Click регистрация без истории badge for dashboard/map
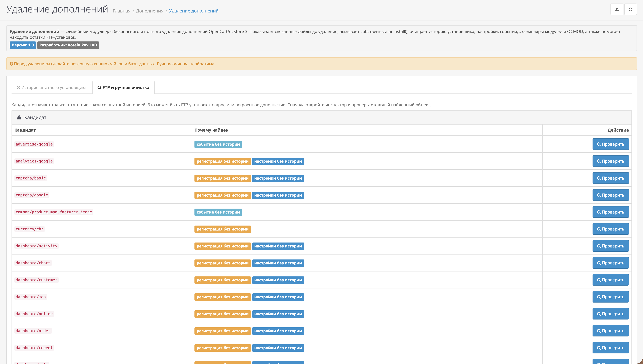643x364 pixels. [223, 297]
